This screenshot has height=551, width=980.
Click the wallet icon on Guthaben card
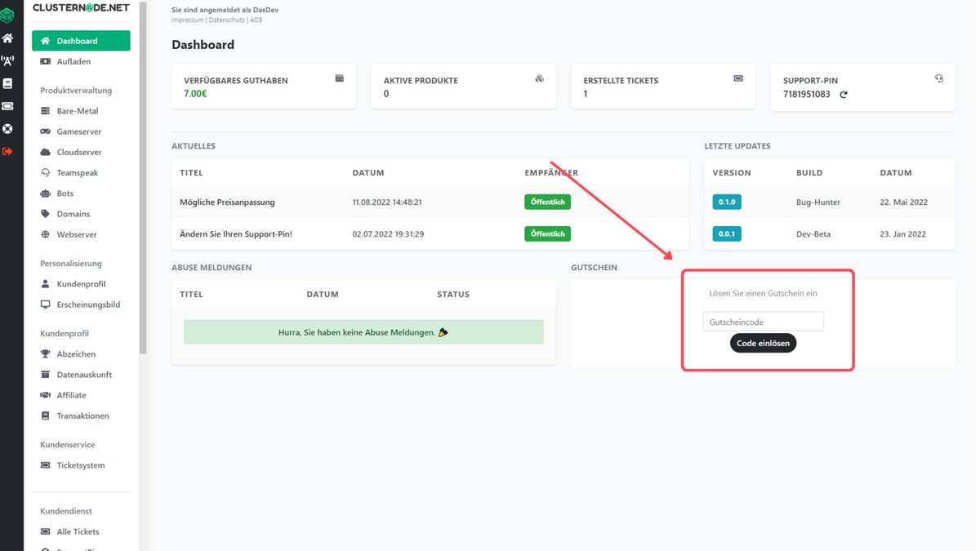click(x=340, y=78)
